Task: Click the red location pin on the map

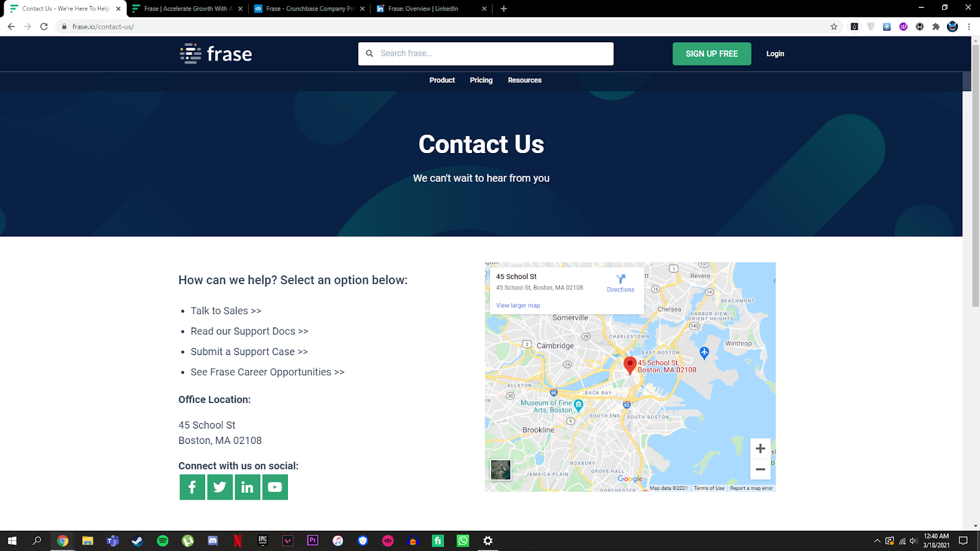Action: click(630, 365)
